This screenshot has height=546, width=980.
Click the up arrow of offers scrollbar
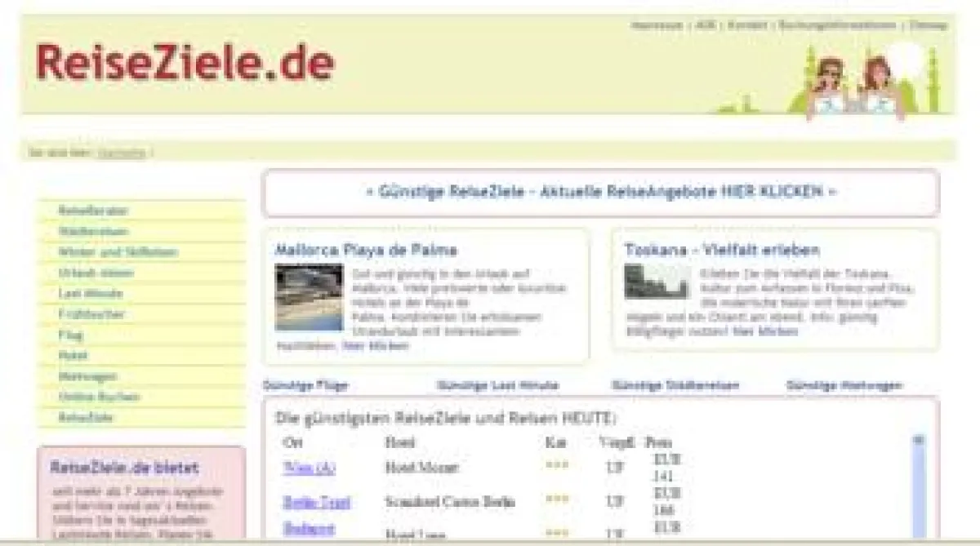point(918,439)
